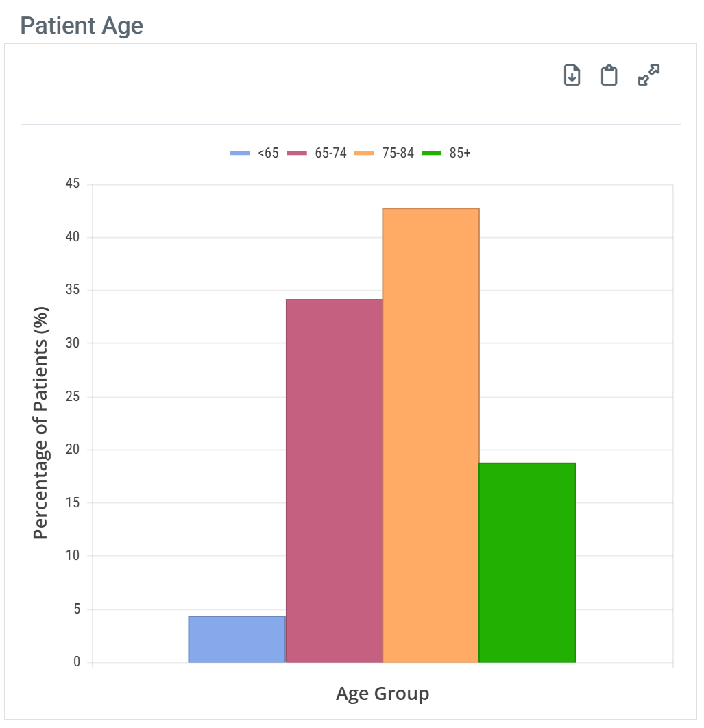Screen dimensions: 704x728
Task: Select the green 85+ bar
Action: tap(527, 562)
